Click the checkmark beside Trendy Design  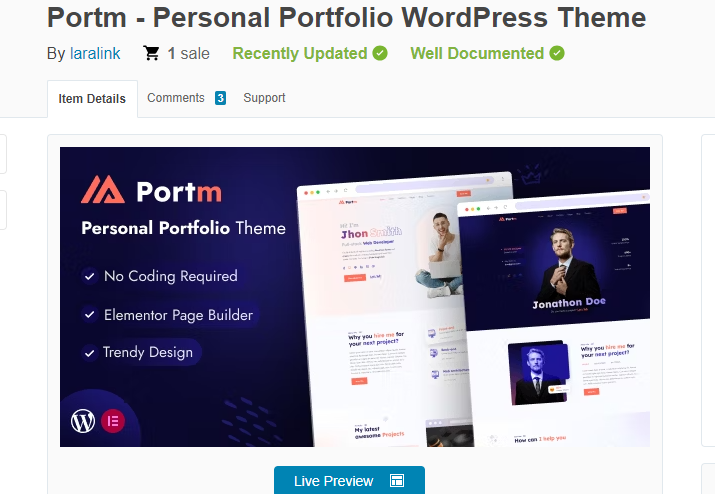coord(90,353)
